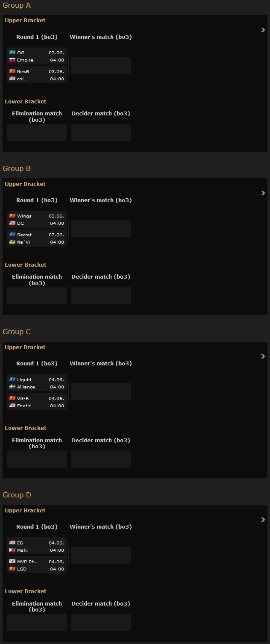
Task: Click Group D empty Decider match slot
Action: [x=101, y=622]
